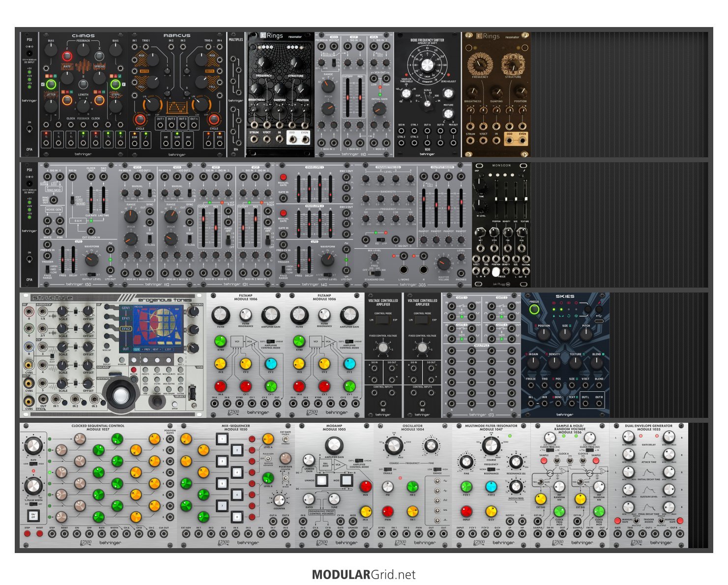Image resolution: width=728 pixels, height=585 pixels.
Task: Click NEXT on the Structure screen
Action: (x=157, y=349)
